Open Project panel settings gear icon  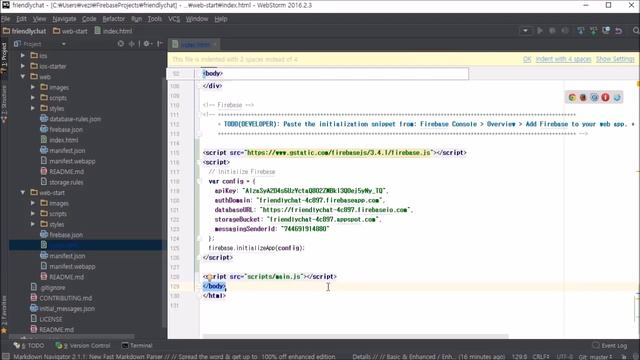coord(147,44)
